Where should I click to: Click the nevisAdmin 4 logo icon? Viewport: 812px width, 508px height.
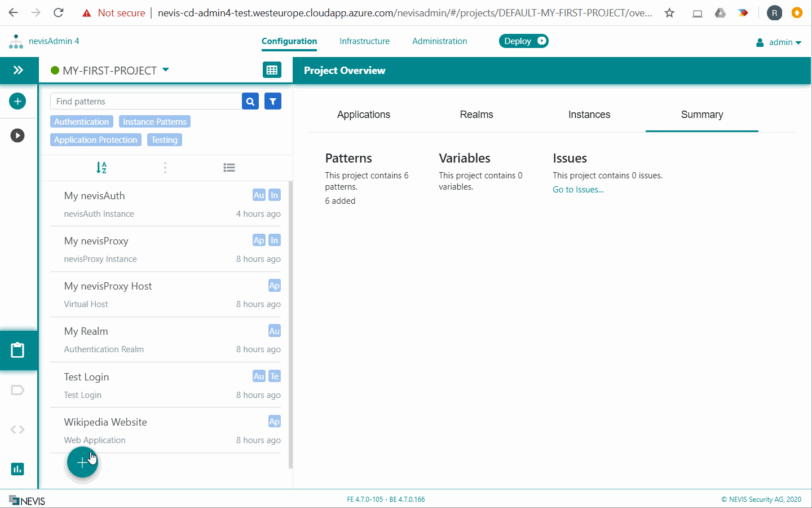point(16,41)
